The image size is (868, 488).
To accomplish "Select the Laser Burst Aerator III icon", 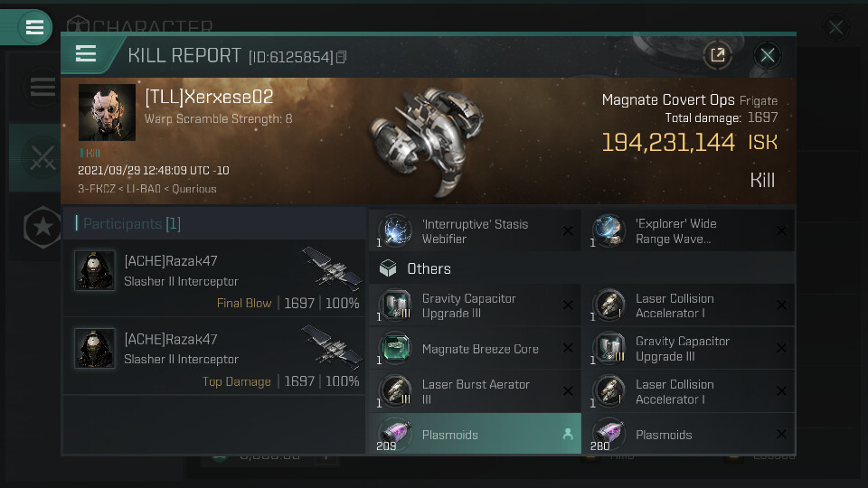I will 395,391.
